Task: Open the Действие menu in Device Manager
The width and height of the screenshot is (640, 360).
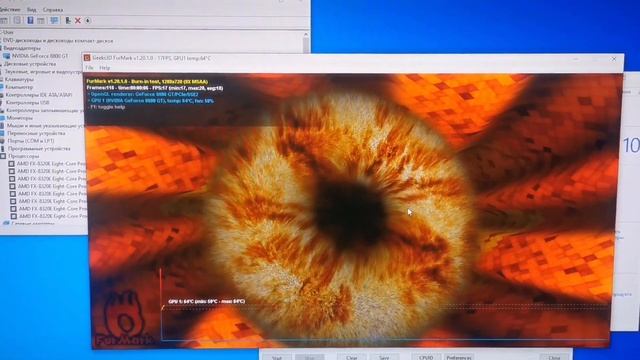Action: click(10, 9)
